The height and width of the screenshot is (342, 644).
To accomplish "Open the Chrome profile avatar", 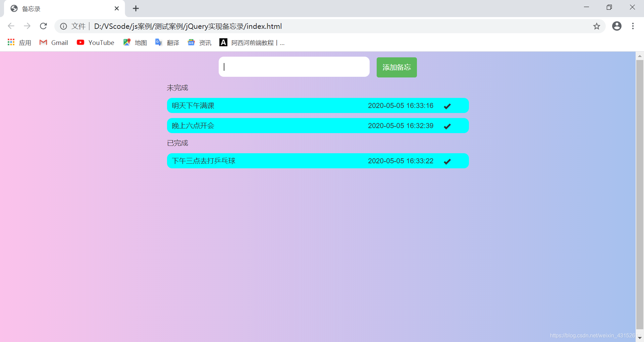I will pos(616,26).
